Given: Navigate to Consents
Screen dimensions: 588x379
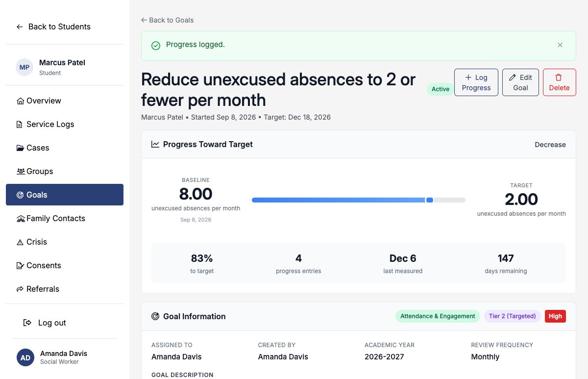Looking at the screenshot, I should [x=65, y=265].
